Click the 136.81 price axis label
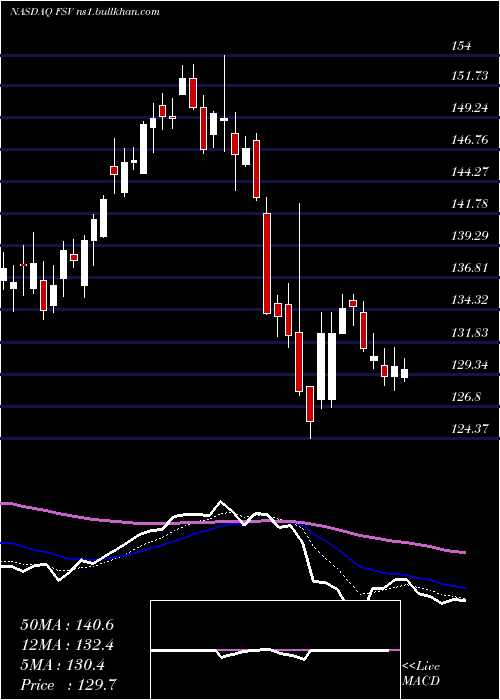Image resolution: width=500 pixels, height=700 pixels. tap(470, 268)
